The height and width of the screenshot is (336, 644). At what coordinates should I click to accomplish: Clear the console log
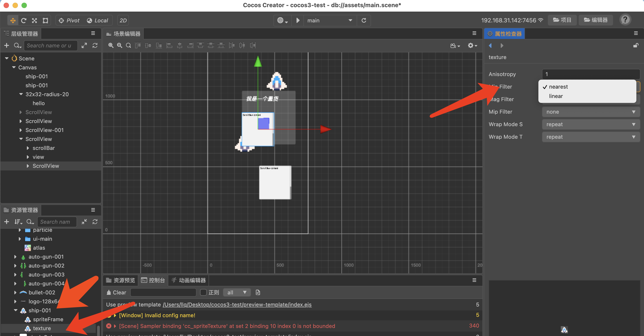click(x=116, y=292)
